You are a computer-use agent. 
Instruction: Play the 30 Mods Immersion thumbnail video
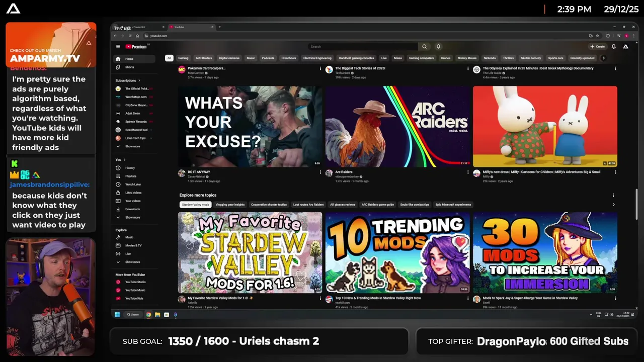545,252
